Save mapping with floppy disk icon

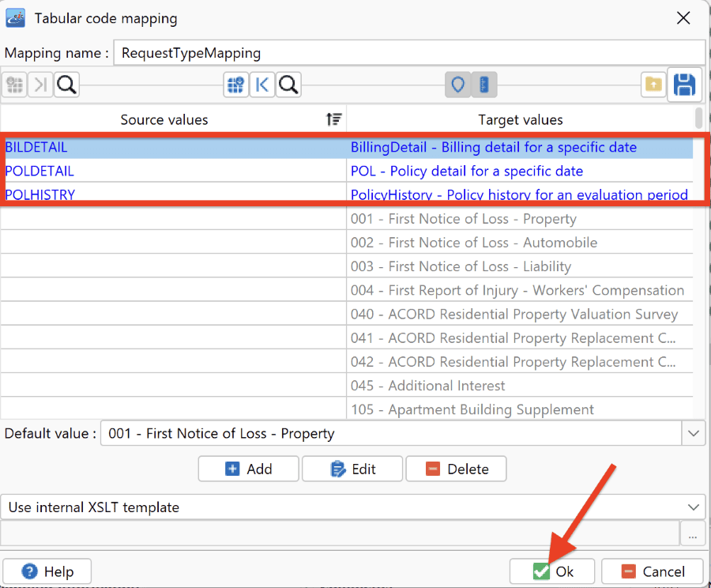coord(684,85)
